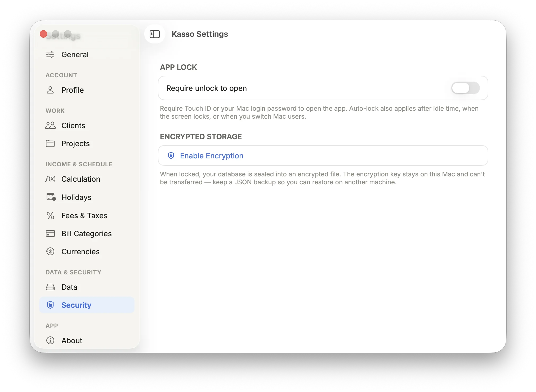Select Currencies in the sidebar
Screen dimensions: 536x392
pyautogui.click(x=87, y=252)
